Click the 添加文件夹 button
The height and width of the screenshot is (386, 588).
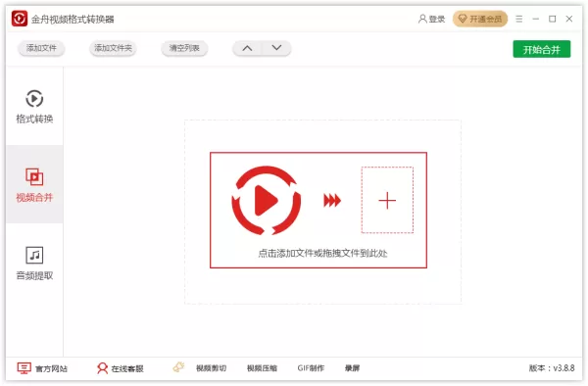click(113, 48)
